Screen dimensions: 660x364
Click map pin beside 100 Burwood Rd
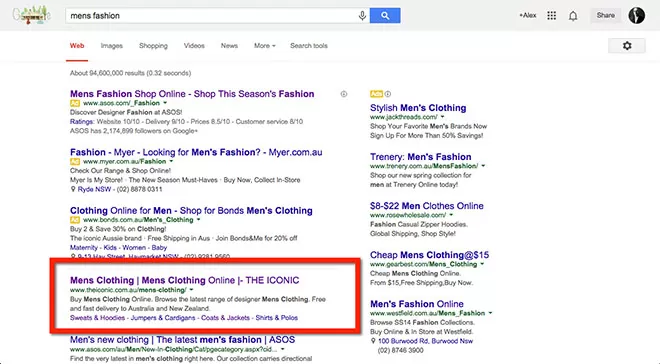coord(373,341)
